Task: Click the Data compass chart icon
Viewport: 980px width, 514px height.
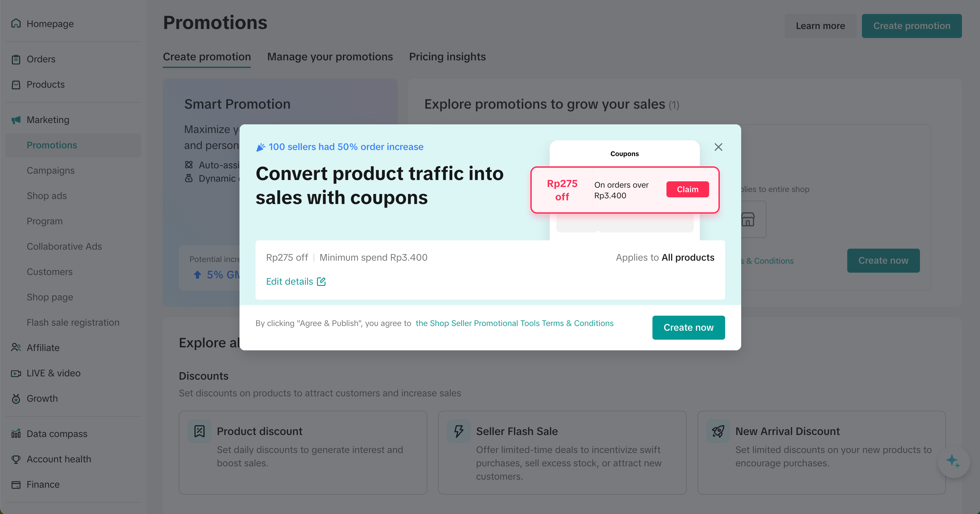Action: tap(16, 433)
